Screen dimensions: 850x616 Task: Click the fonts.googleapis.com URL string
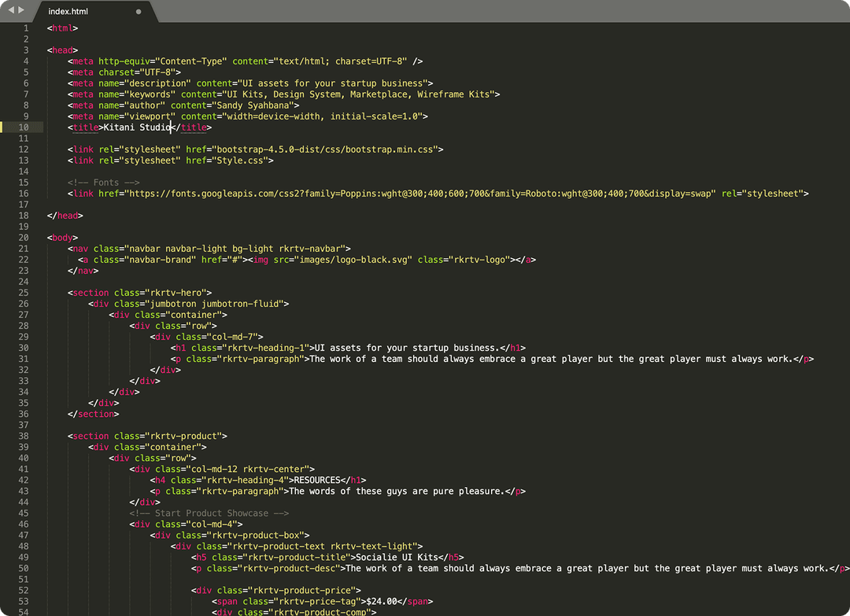click(420, 194)
